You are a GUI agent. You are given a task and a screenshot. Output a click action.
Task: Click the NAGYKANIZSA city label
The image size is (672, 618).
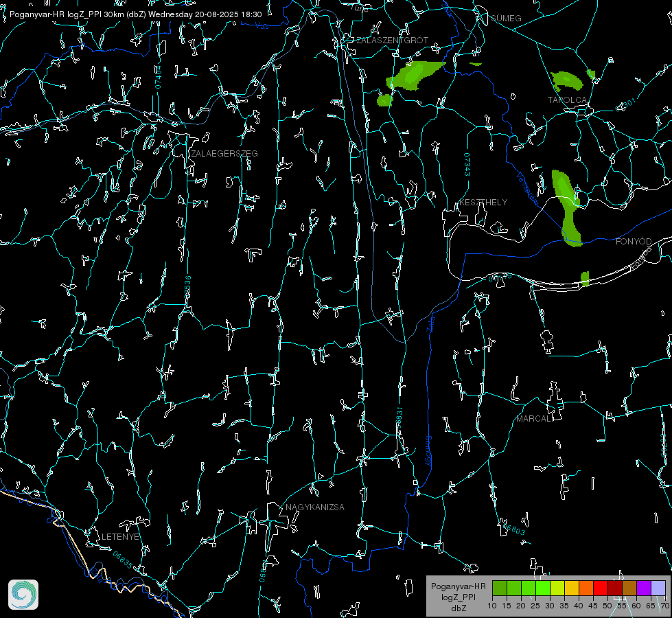(x=315, y=507)
